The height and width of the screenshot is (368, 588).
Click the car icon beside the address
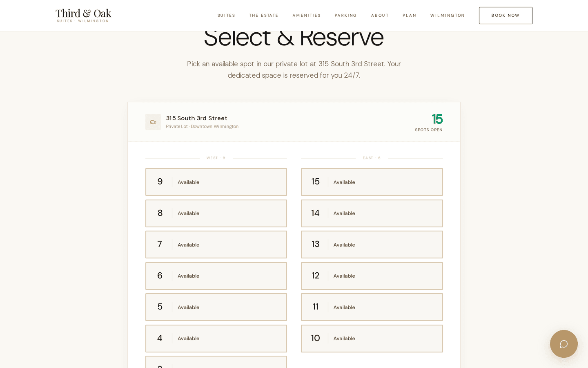[153, 122]
